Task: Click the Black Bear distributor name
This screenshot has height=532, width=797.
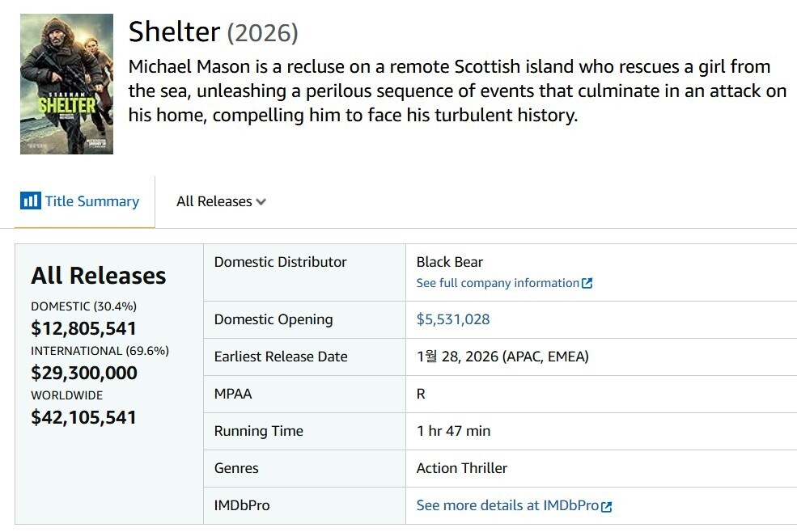Action: point(449,262)
